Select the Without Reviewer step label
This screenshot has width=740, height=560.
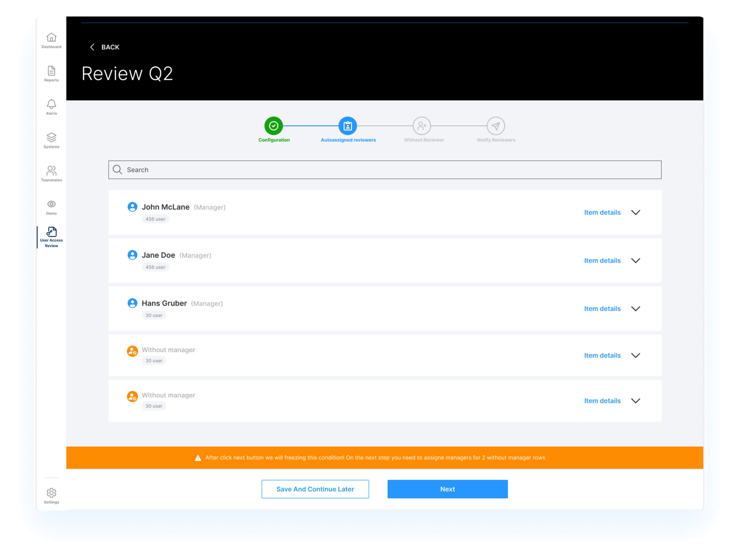(x=424, y=140)
